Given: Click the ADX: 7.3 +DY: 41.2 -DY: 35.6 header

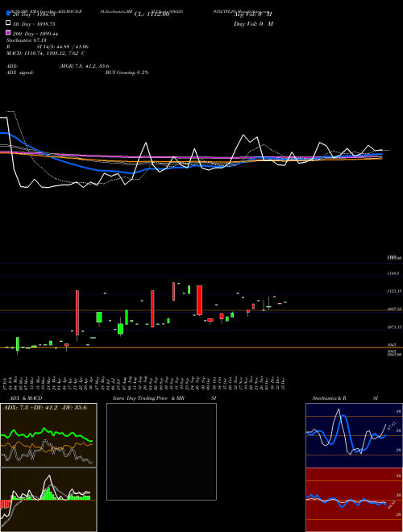Looking at the screenshot, I should [45, 408].
